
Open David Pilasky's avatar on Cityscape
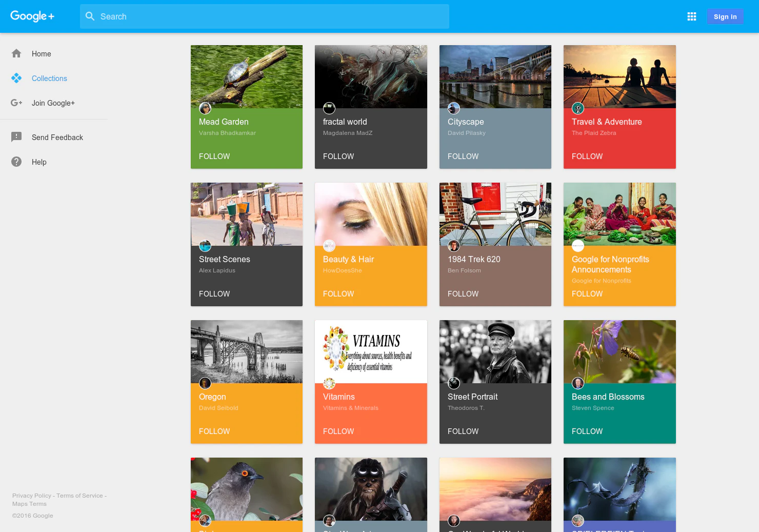click(454, 108)
